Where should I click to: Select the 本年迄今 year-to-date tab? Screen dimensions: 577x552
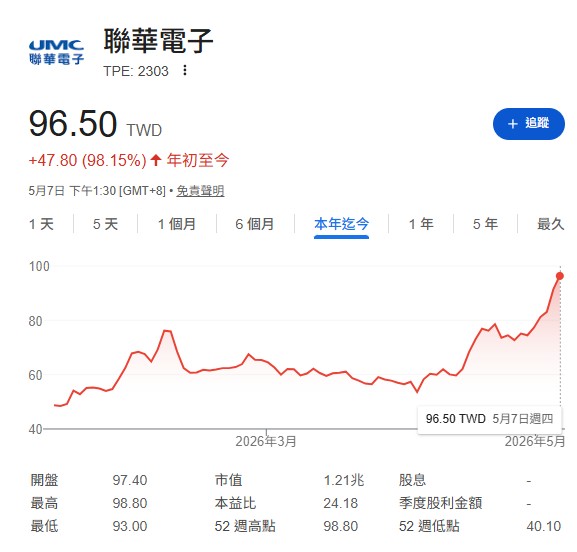(341, 224)
